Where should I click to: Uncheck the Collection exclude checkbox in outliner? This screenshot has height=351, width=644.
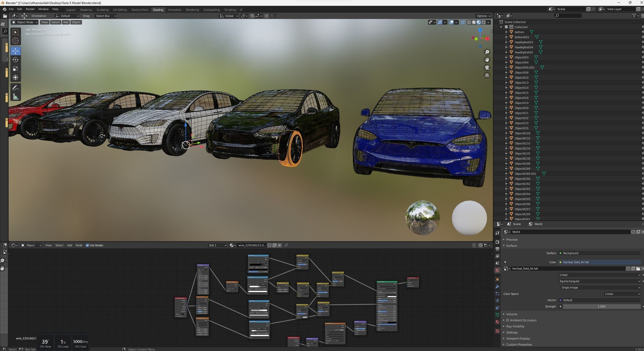(x=506, y=27)
